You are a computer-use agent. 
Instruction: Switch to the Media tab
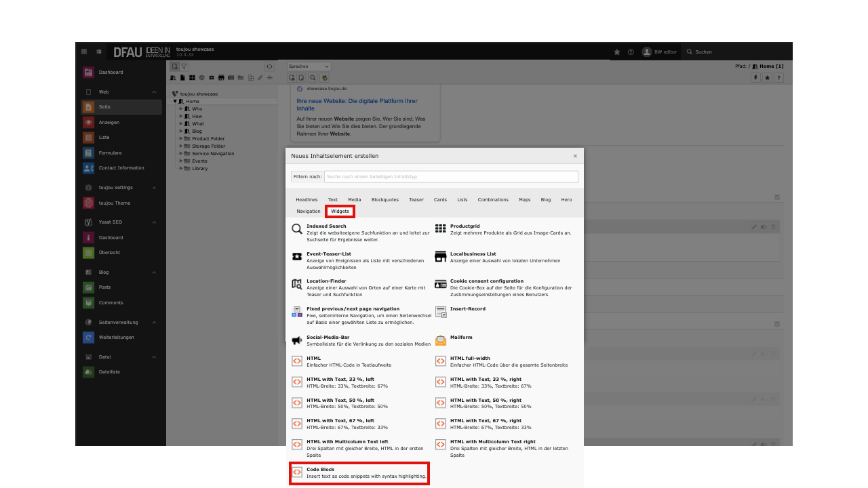(x=355, y=200)
